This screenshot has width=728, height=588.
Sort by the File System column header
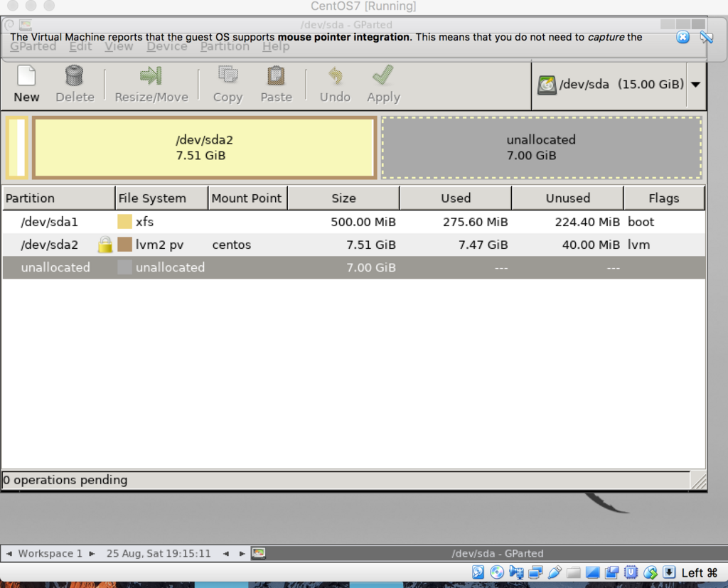(x=161, y=198)
